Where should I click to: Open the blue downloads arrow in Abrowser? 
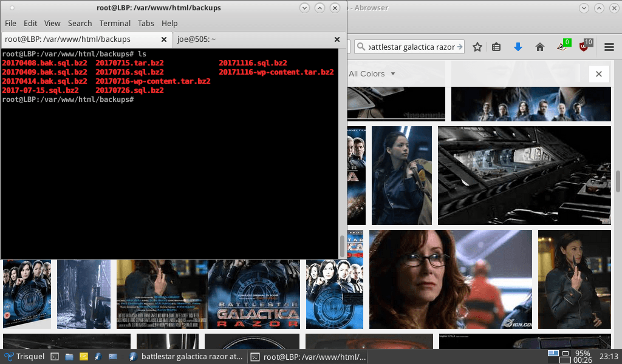(x=518, y=47)
